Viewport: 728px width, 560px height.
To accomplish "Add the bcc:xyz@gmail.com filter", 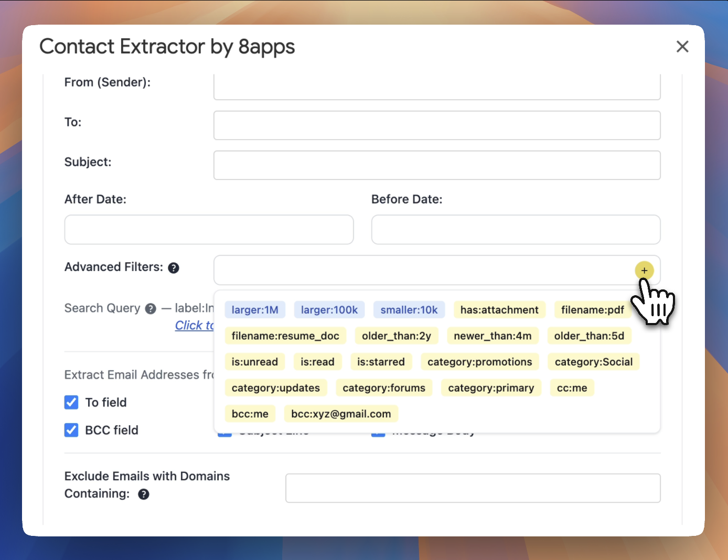I will [341, 414].
